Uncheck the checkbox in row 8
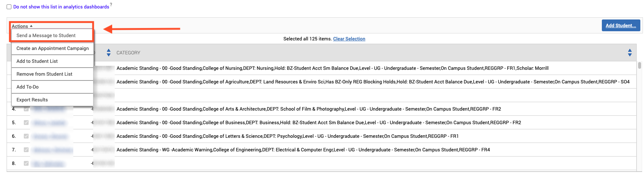Viewport: 644px width, 176px height. click(x=26, y=163)
